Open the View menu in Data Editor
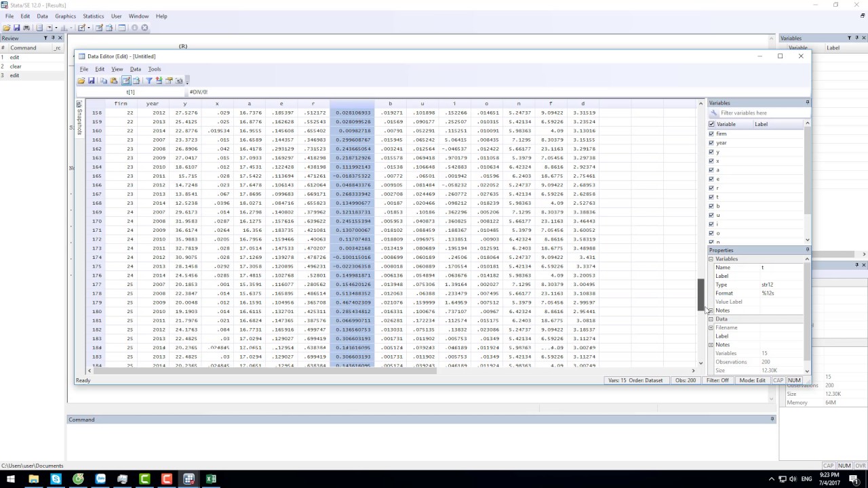868x488 pixels. click(117, 69)
